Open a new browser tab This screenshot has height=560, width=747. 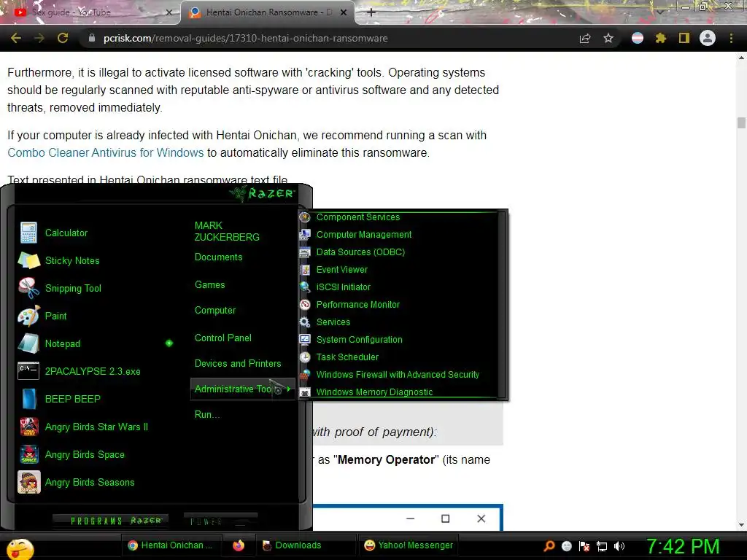tap(371, 12)
